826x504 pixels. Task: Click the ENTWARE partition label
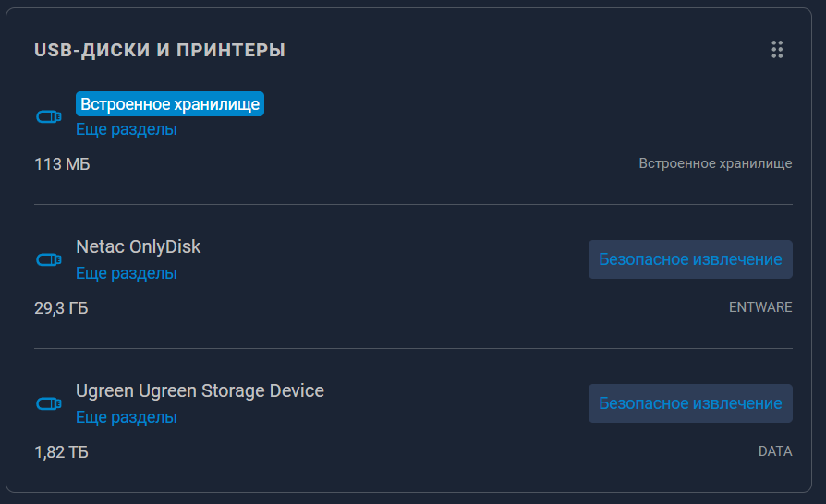(x=760, y=307)
